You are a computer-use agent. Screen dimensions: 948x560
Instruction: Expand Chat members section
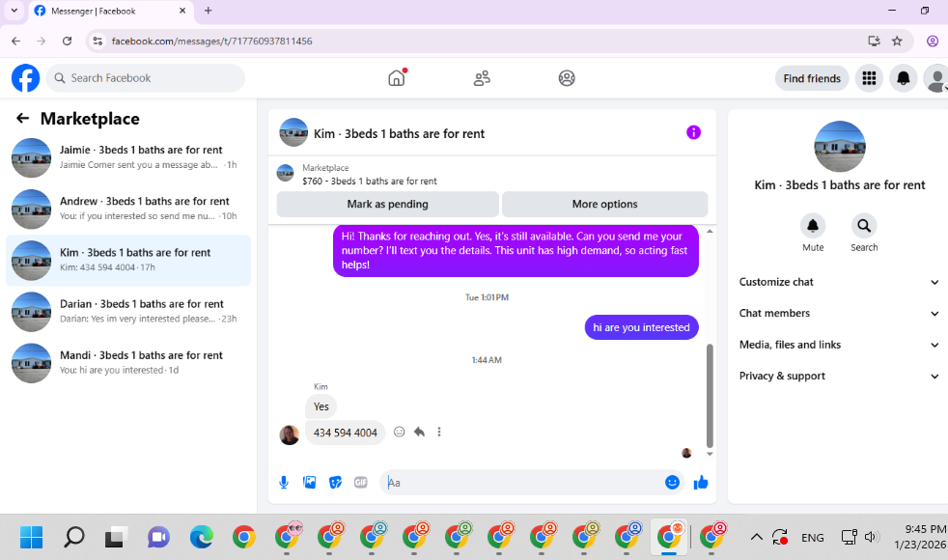coord(838,313)
